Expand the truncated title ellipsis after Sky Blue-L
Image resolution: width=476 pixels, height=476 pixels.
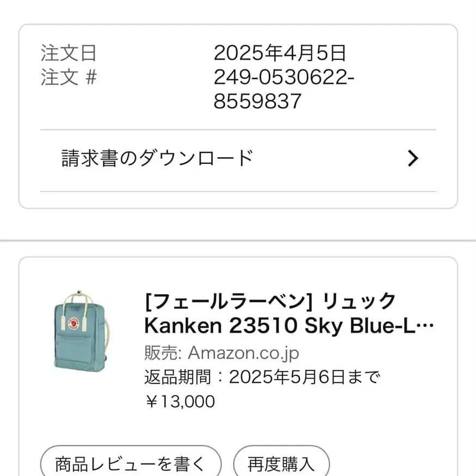(428, 326)
